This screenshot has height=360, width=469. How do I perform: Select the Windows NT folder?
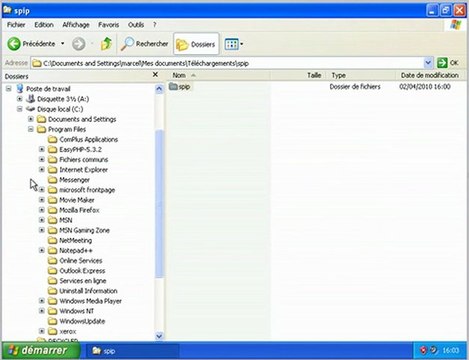coord(71,311)
